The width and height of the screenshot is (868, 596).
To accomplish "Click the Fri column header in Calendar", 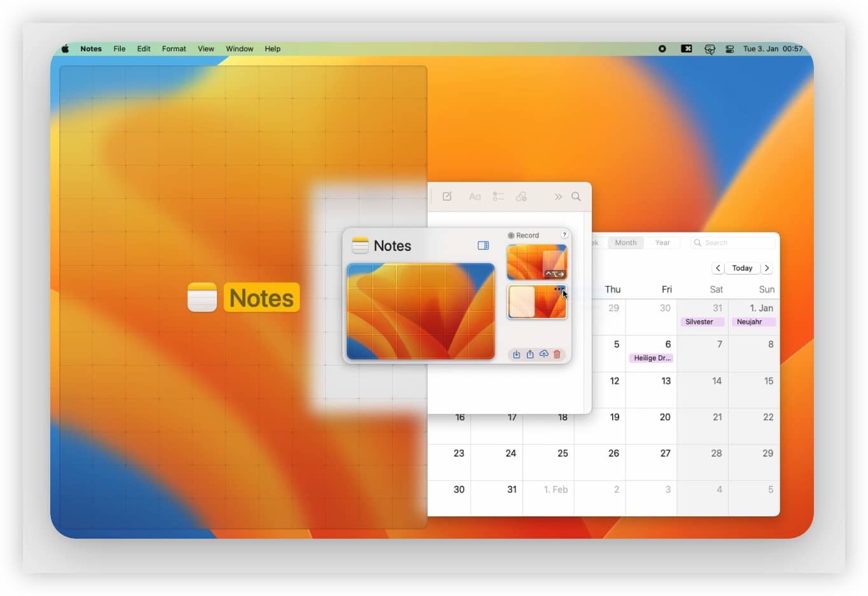I will [667, 289].
